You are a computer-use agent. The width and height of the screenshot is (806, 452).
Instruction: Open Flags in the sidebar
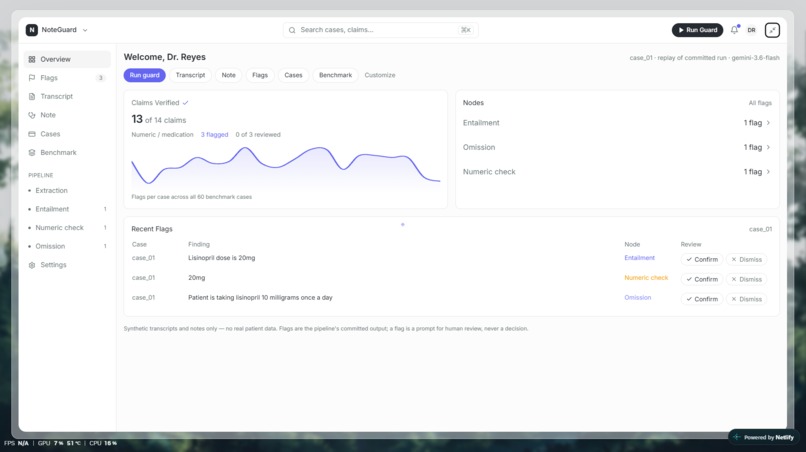pos(67,78)
